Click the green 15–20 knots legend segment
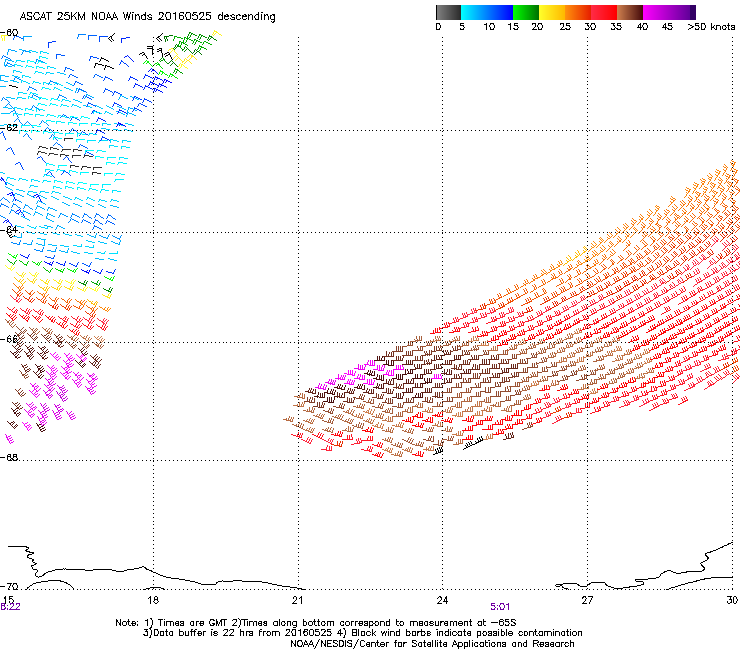This screenshot has width=740, height=650. (526, 12)
